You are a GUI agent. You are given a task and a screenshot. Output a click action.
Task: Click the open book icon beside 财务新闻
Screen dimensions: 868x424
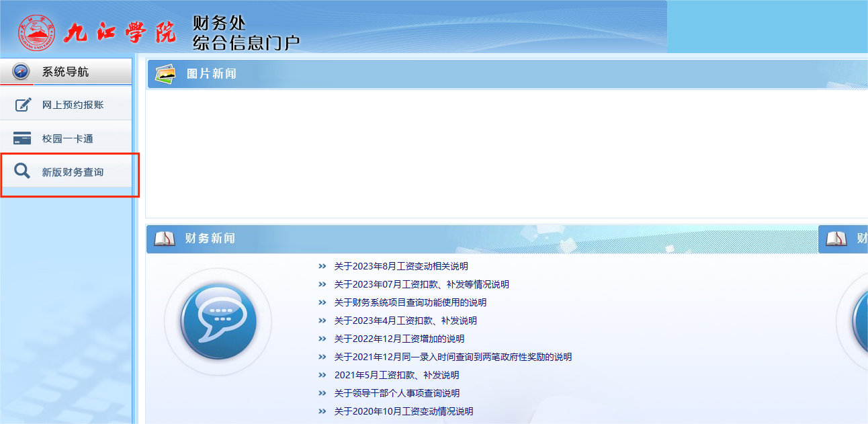point(165,239)
